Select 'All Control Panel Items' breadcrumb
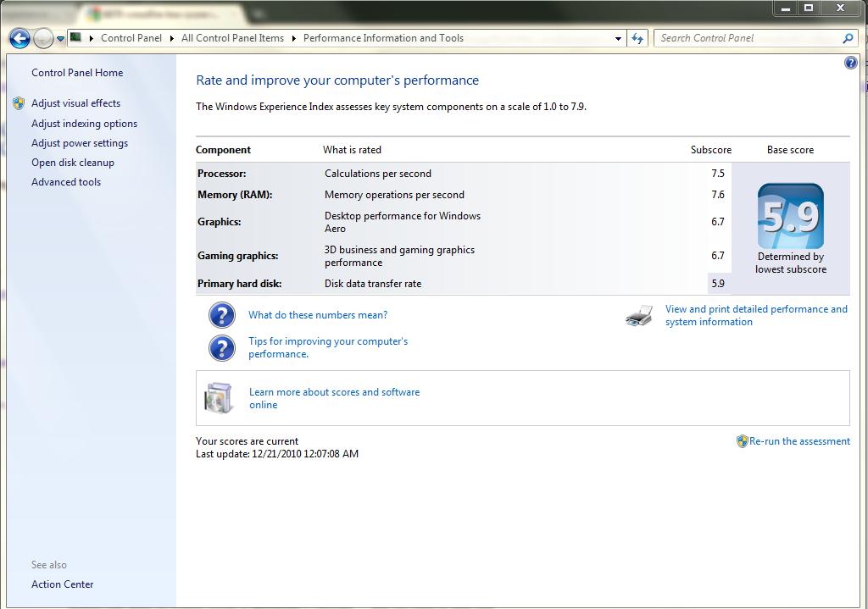Image resolution: width=868 pixels, height=609 pixels. click(x=232, y=38)
